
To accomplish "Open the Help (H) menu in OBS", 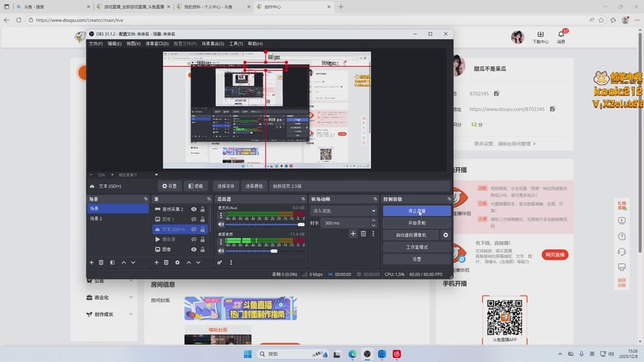I will click(x=255, y=43).
